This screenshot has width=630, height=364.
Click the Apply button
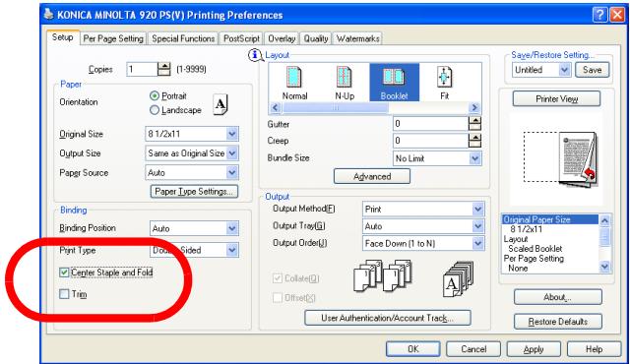[x=534, y=349]
